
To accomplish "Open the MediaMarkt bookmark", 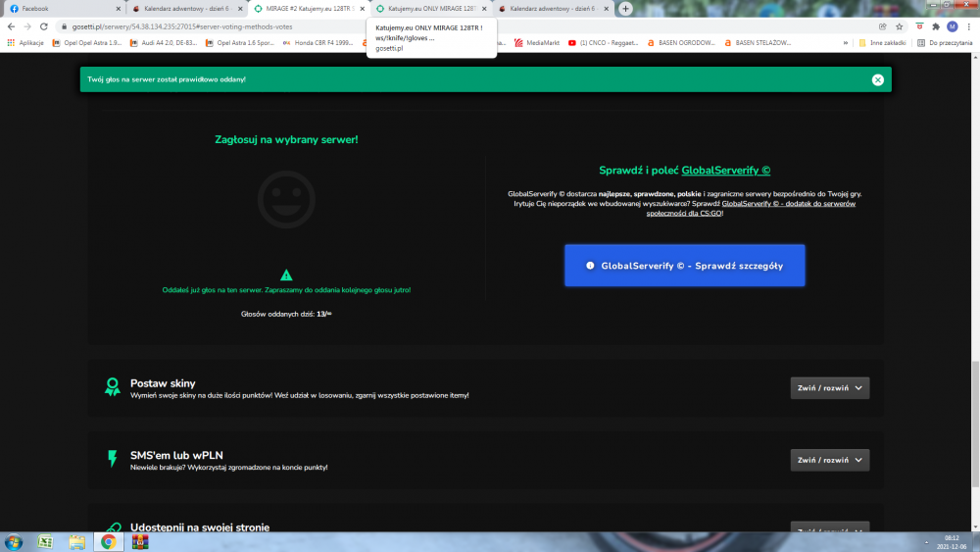I will tap(537, 43).
